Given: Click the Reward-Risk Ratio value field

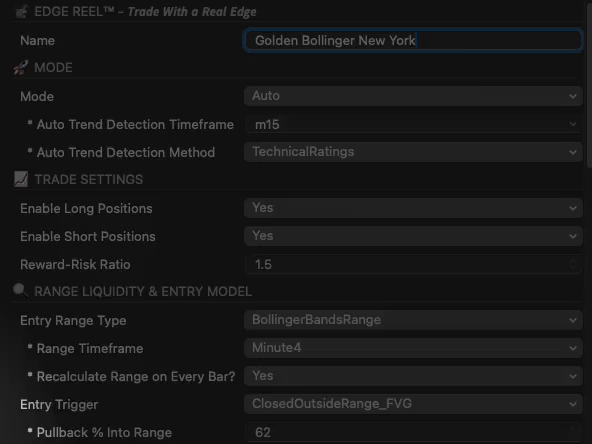Looking at the screenshot, I should (x=413, y=264).
